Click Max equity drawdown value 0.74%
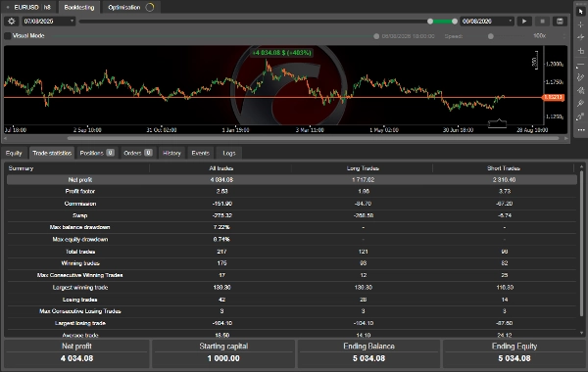588x372 pixels. (x=221, y=239)
